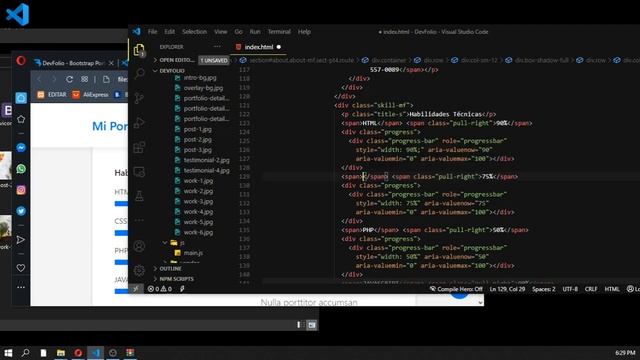Open the Terminal menu in VS Code

point(279,32)
